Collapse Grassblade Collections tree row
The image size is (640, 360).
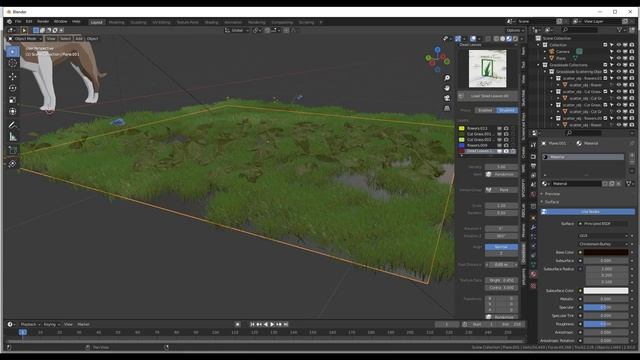point(538,65)
